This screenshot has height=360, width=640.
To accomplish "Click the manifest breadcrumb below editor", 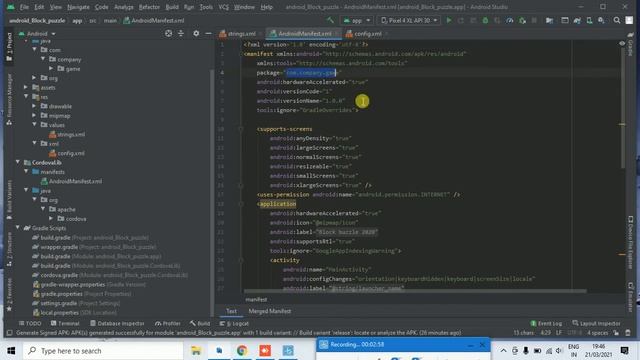I will point(256,300).
